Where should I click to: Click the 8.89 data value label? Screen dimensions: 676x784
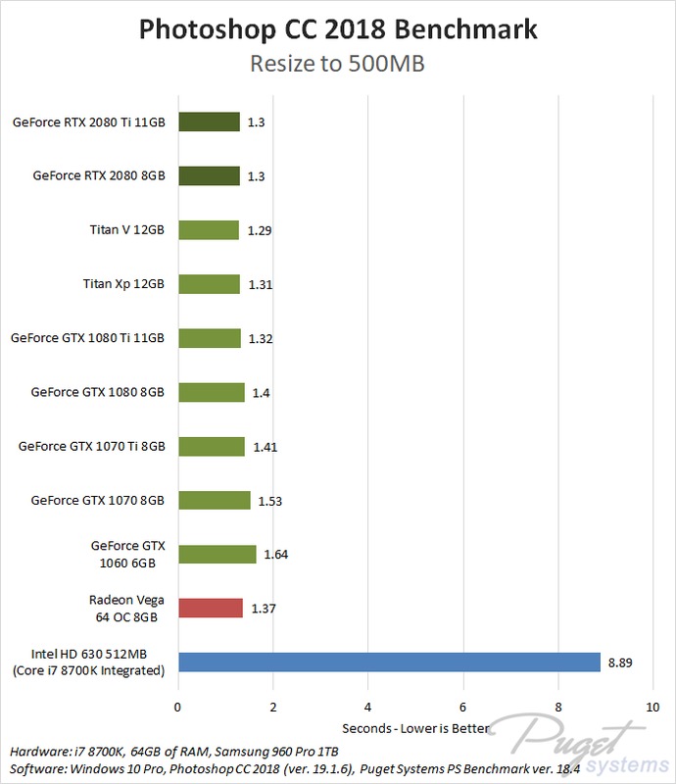coord(620,662)
